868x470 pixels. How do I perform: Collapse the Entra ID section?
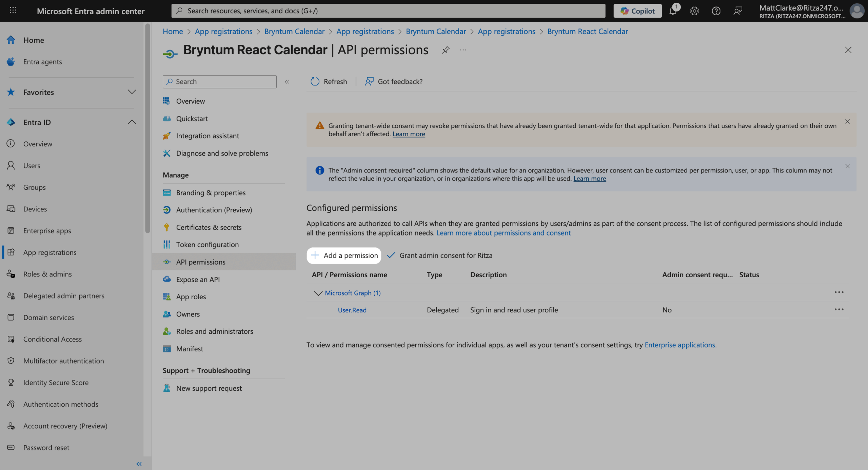132,122
